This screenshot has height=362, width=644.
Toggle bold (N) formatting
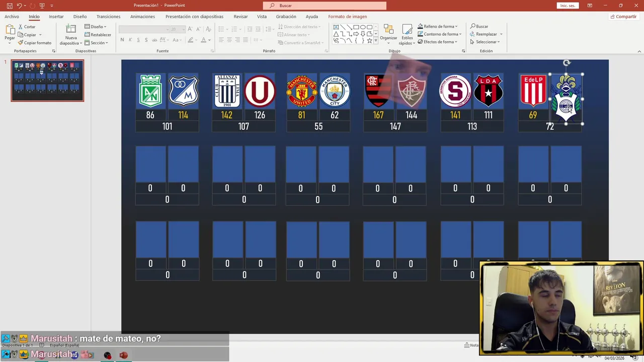point(122,40)
